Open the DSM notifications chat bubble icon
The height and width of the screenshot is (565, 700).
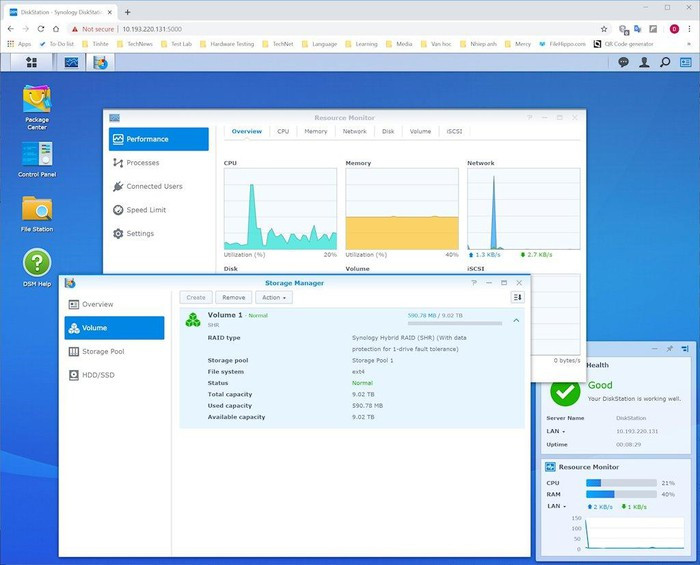(x=623, y=62)
